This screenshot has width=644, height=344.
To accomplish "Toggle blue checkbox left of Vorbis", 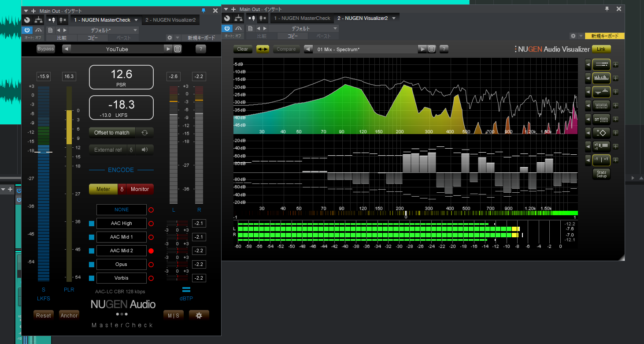I will pos(92,278).
